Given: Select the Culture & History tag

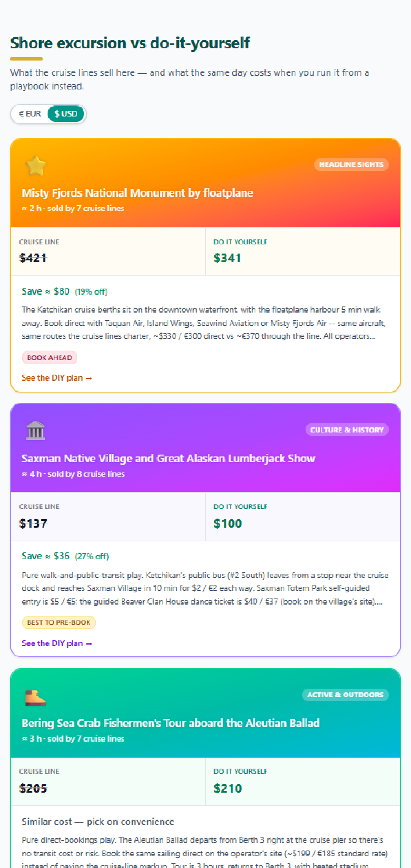Looking at the screenshot, I should pos(347,430).
